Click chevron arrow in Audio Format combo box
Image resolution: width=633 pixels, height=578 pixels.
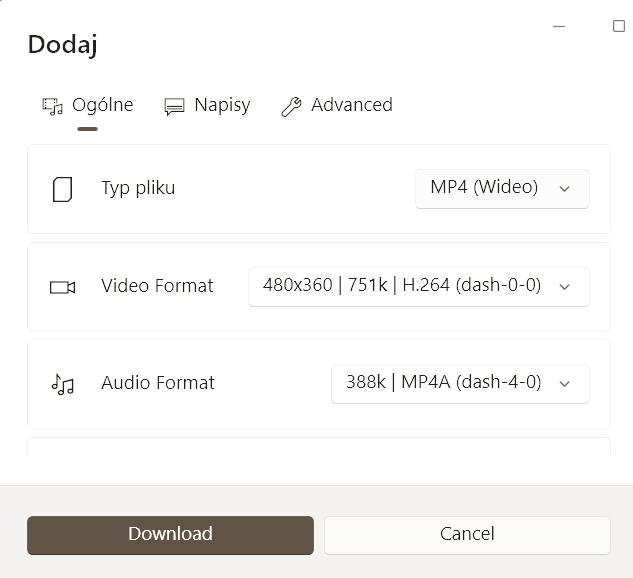pos(564,384)
